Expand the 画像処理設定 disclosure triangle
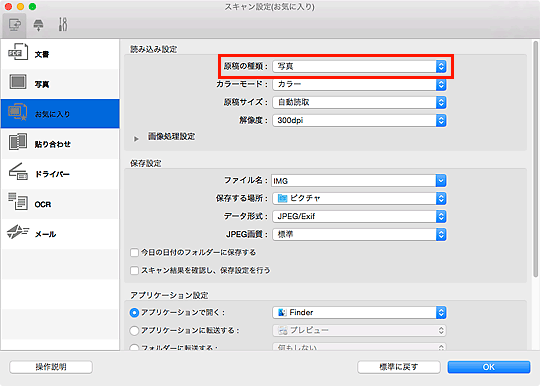540x386 pixels. point(136,139)
